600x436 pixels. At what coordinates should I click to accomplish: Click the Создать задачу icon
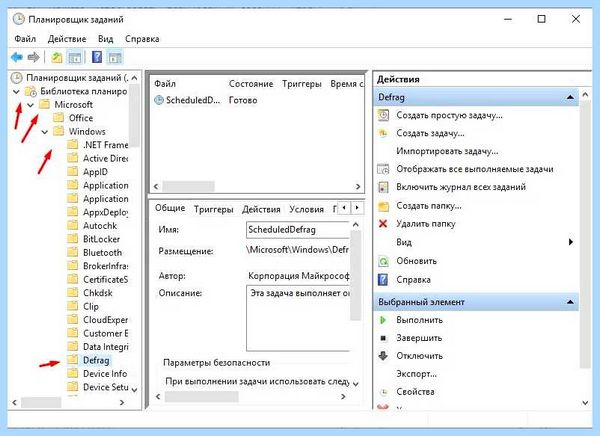(x=383, y=133)
